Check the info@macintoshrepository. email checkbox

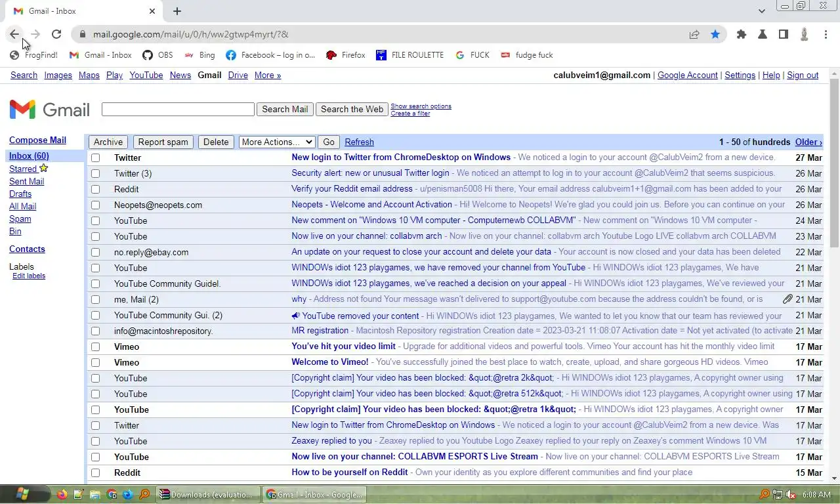[x=96, y=331]
